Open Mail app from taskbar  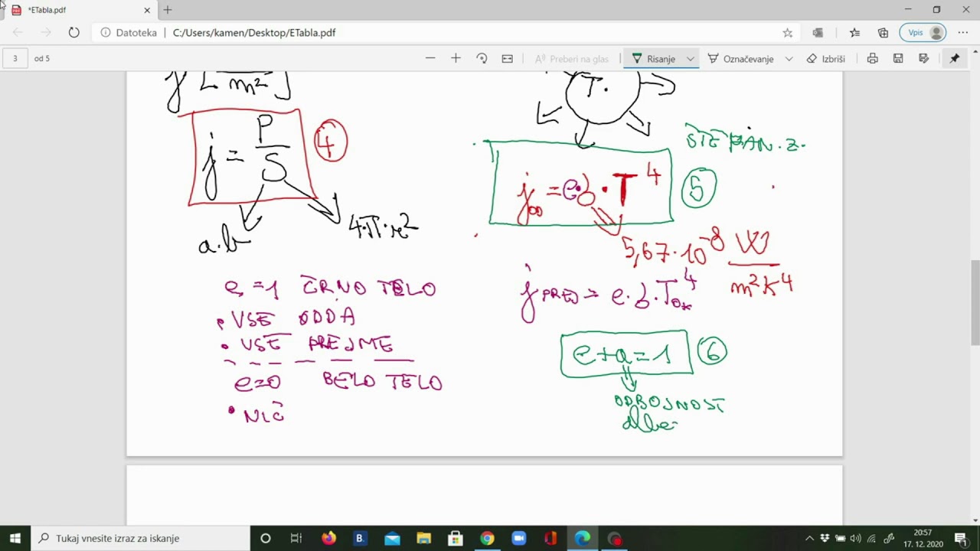392,538
